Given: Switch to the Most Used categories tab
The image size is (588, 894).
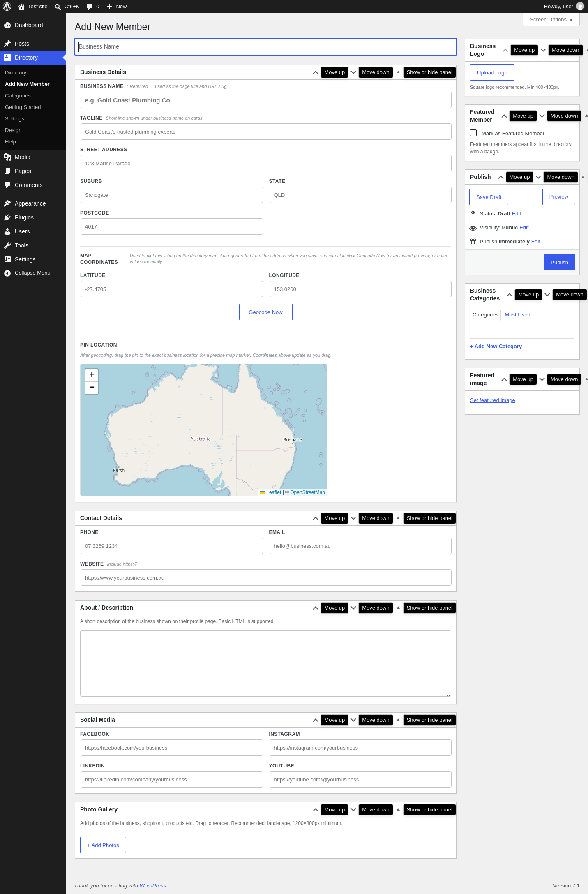Looking at the screenshot, I should tap(517, 315).
